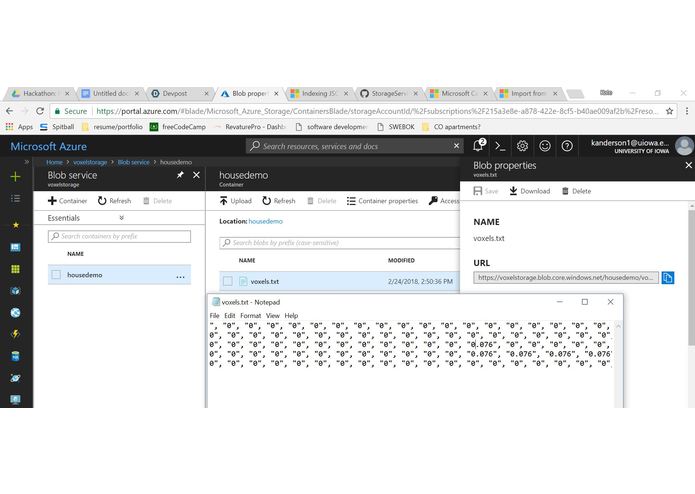
Task: Open the Notepad Format menu
Action: pos(250,315)
